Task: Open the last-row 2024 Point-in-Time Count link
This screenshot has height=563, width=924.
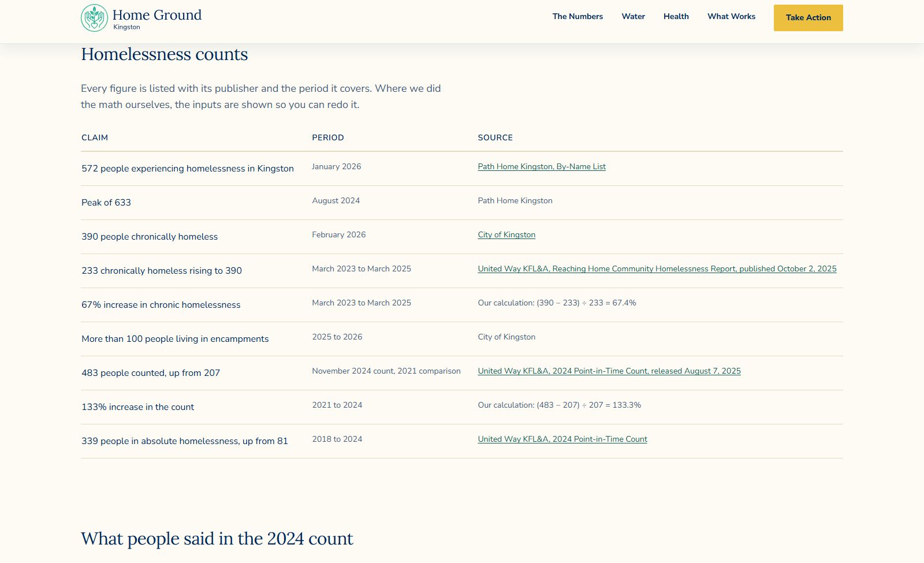Action: [x=562, y=439]
